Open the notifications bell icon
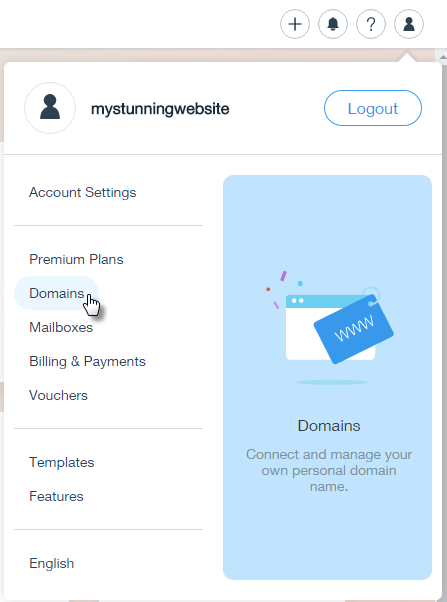Image resolution: width=447 pixels, height=602 pixels. (x=333, y=24)
